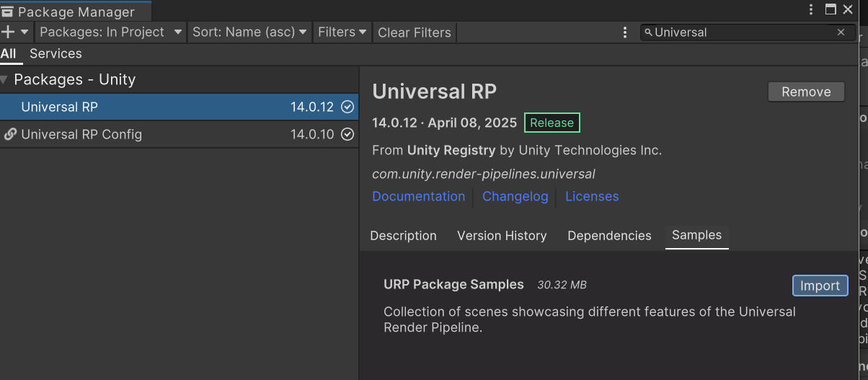Click the checkmark icon beside Universal RP Config
Viewport: 868px width, 380px height.
[347, 134]
